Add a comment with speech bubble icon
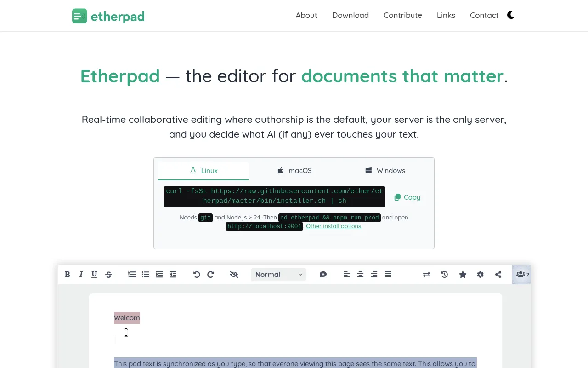 tap(323, 275)
